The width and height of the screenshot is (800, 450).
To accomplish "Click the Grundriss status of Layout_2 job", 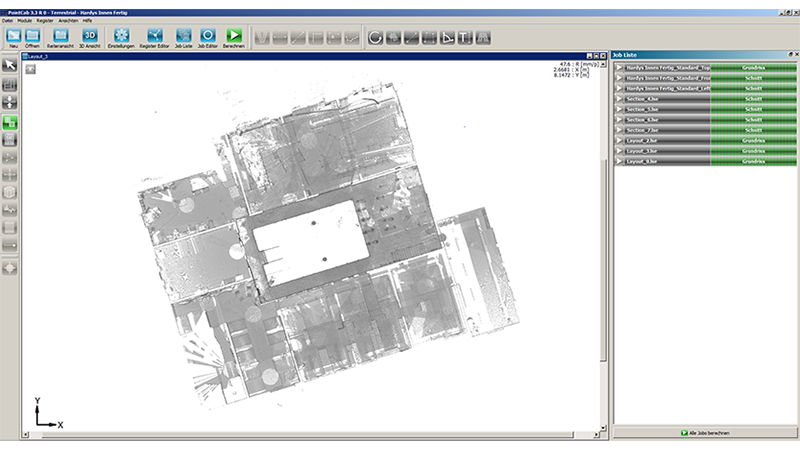I will click(754, 140).
